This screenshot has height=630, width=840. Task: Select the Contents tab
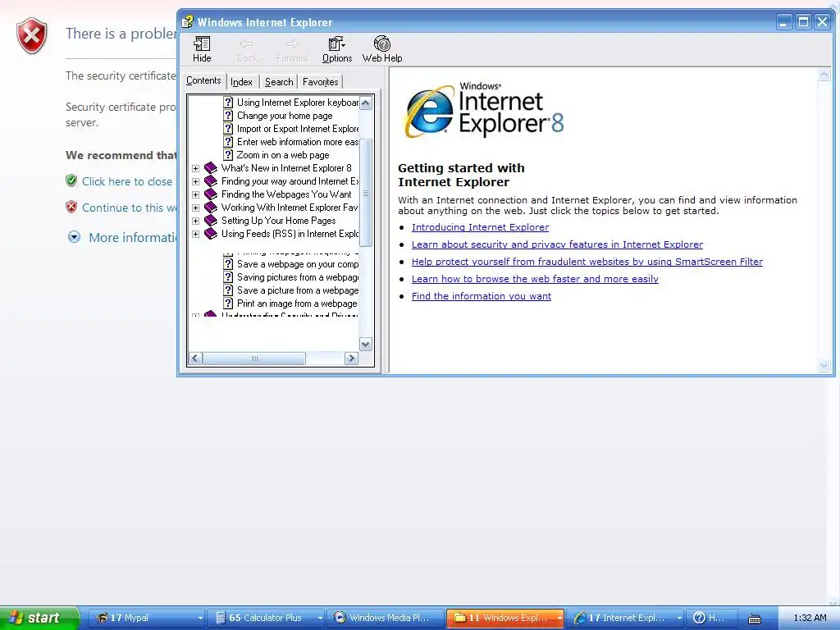click(203, 80)
